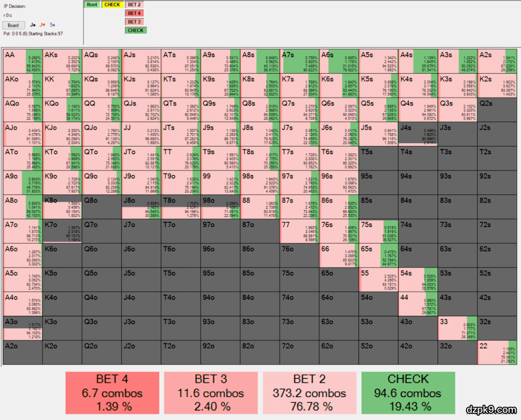Select green CHECK node under BET 3
Viewport: 521px width, 420px height.
136,30
